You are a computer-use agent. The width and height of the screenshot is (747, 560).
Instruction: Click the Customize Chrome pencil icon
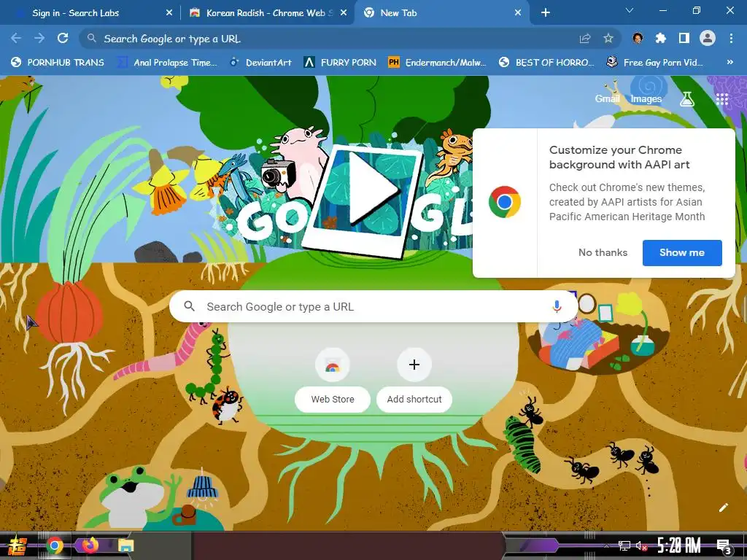[x=724, y=507]
